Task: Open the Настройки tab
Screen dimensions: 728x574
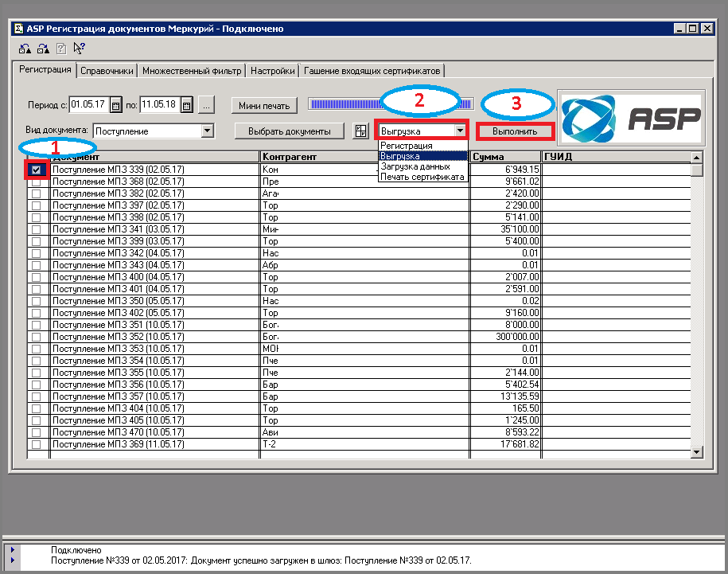Action: (273, 71)
